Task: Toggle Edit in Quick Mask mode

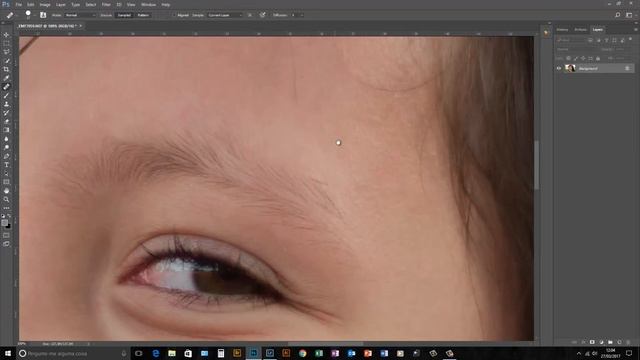Action: tap(6, 236)
